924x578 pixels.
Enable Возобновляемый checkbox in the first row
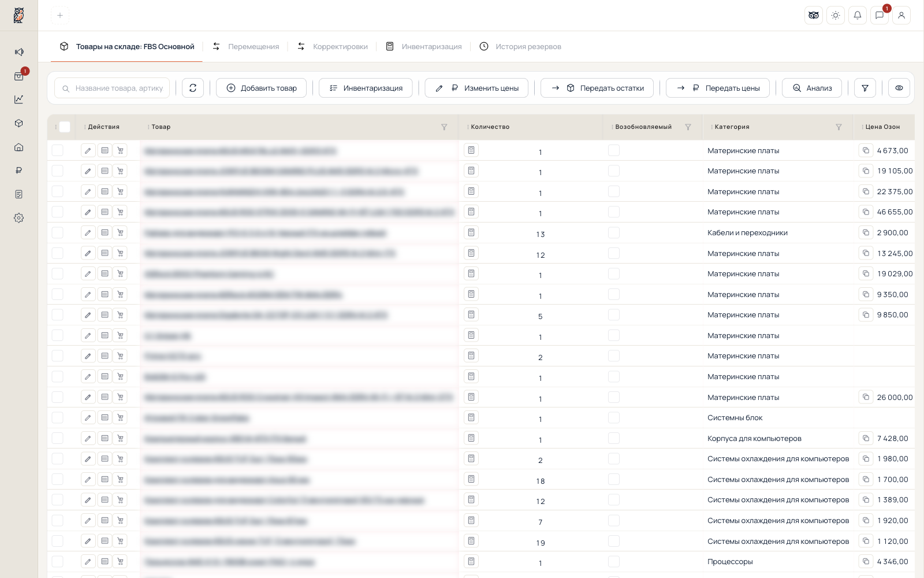click(x=614, y=150)
